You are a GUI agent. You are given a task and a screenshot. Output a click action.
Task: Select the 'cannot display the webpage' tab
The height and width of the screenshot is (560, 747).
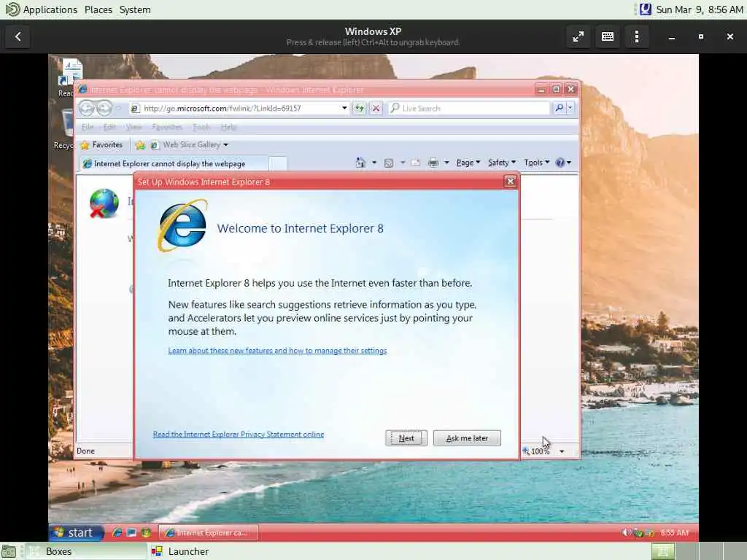(x=173, y=164)
